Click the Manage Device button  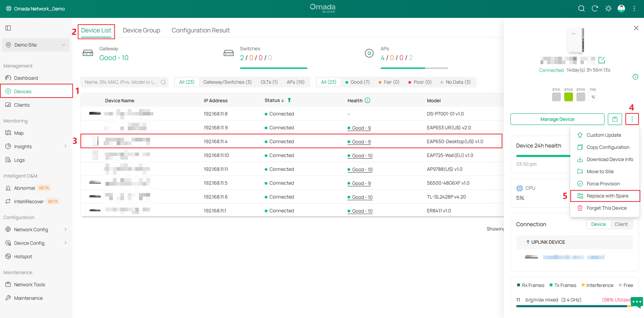pyautogui.click(x=557, y=119)
